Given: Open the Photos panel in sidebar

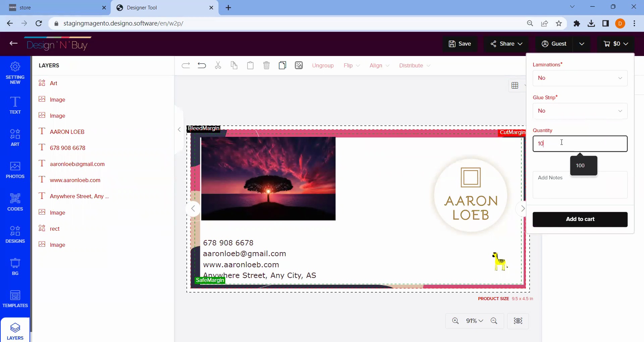Looking at the screenshot, I should 15,170.
